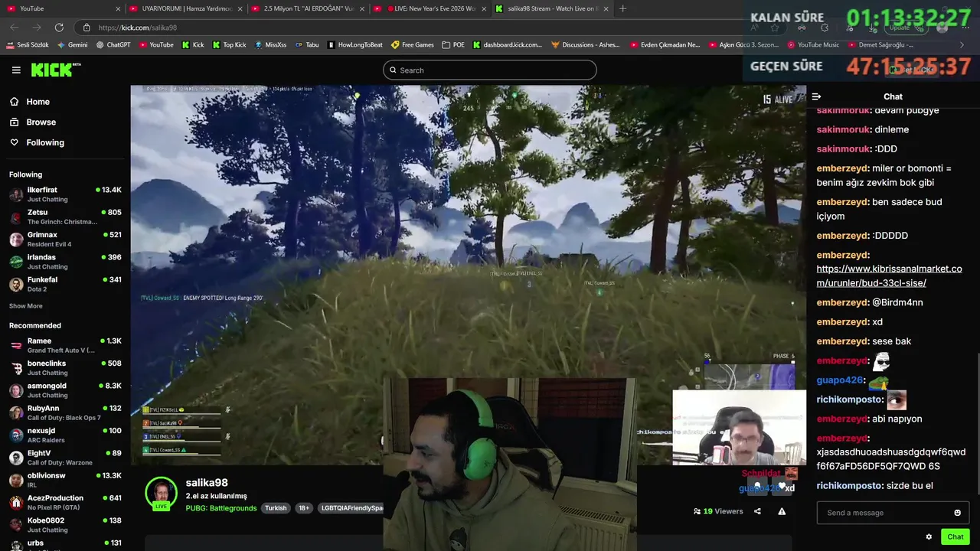Click guapo426 username in chat
Image resolution: width=980 pixels, height=551 pixels.
coord(839,380)
